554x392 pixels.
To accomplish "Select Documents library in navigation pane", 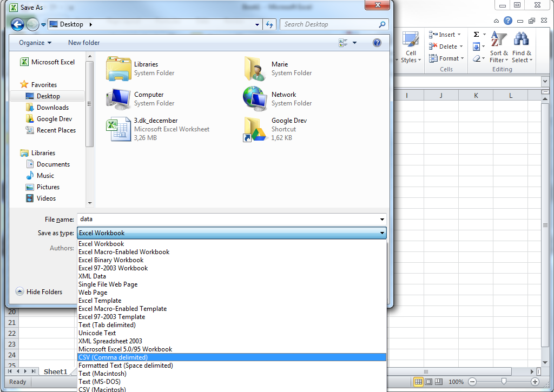I will (48, 164).
